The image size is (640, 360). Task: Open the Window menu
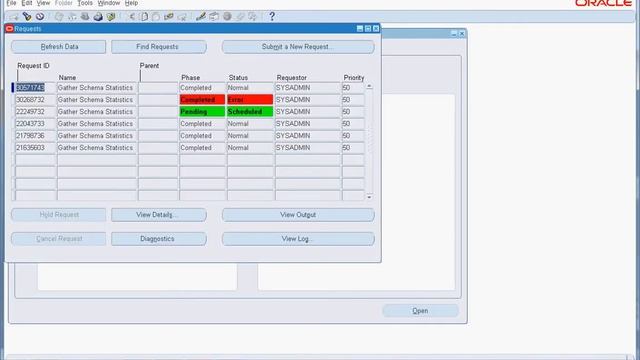pyautogui.click(x=109, y=3)
